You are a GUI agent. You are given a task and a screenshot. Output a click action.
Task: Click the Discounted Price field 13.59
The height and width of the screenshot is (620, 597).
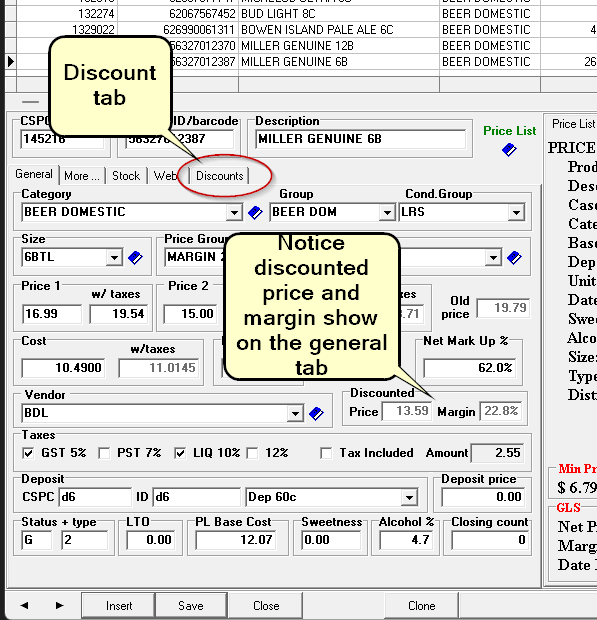coord(406,411)
